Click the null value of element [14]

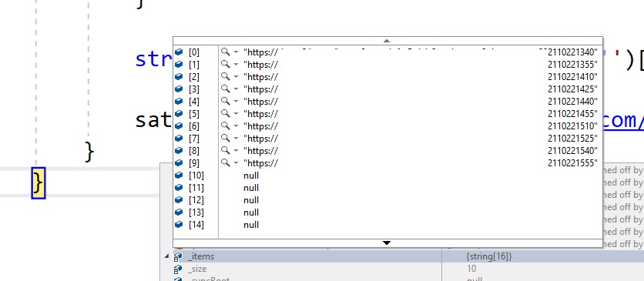coord(251,224)
